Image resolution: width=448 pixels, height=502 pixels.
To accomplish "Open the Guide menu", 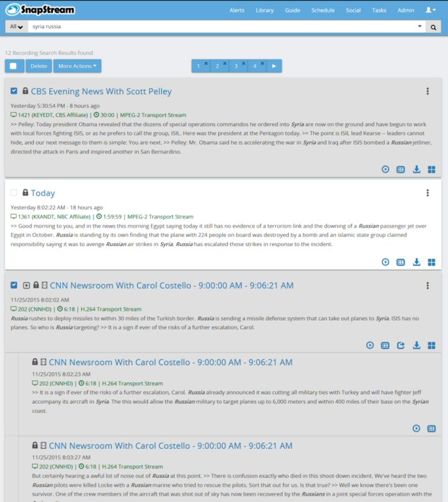I will point(292,10).
